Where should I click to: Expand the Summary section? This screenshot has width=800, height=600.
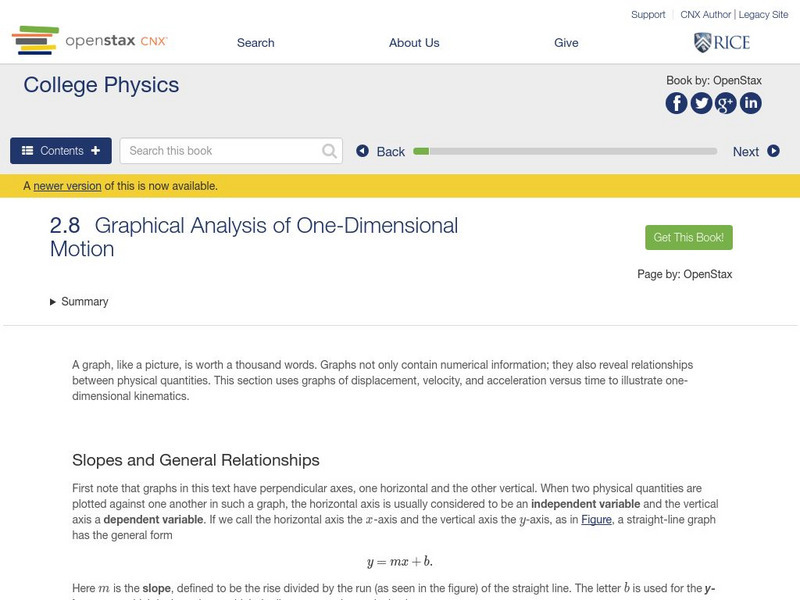tap(79, 302)
